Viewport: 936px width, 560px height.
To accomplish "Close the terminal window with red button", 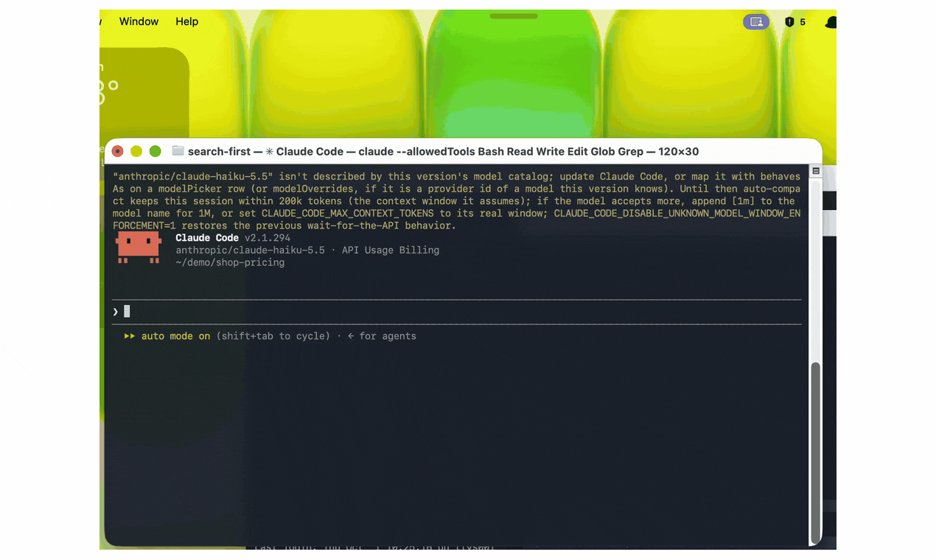I will (118, 151).
